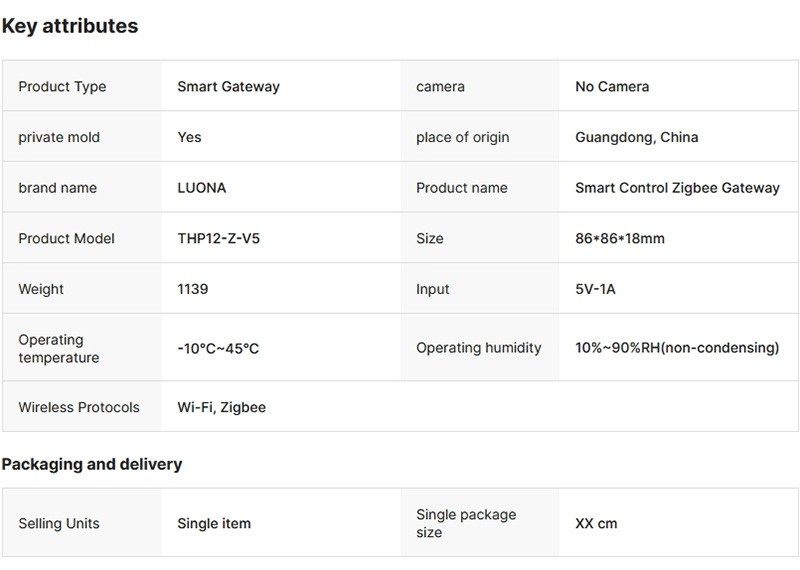Select the -10°C~45°C temperature value
800x570 pixels.
pyautogui.click(x=218, y=349)
